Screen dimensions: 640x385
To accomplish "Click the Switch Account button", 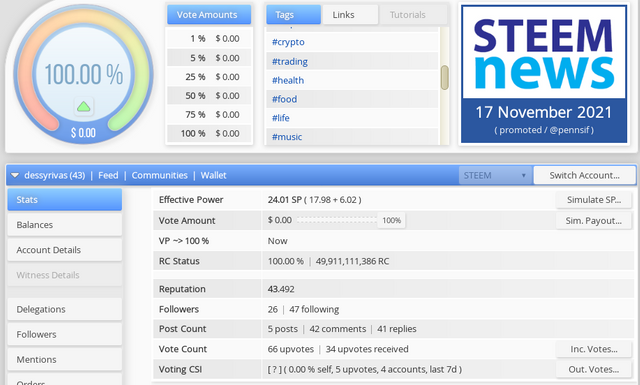I will click(584, 175).
